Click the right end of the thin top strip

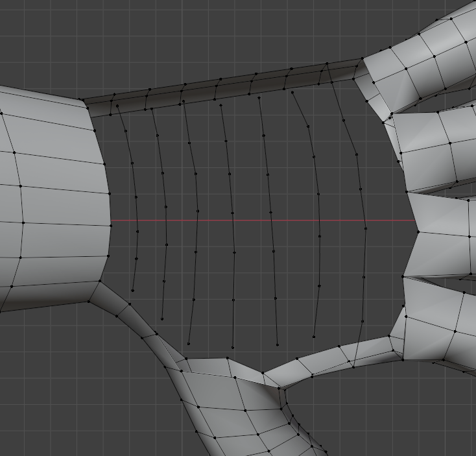coord(361,60)
